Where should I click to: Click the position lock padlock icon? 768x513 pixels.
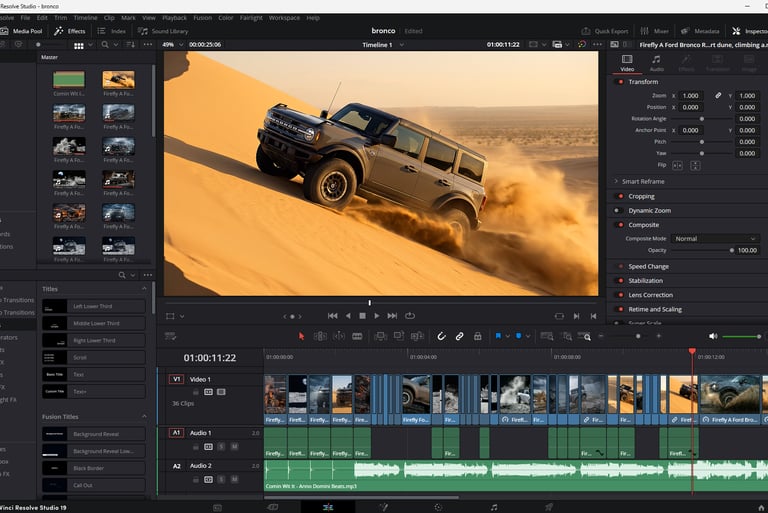[476, 336]
